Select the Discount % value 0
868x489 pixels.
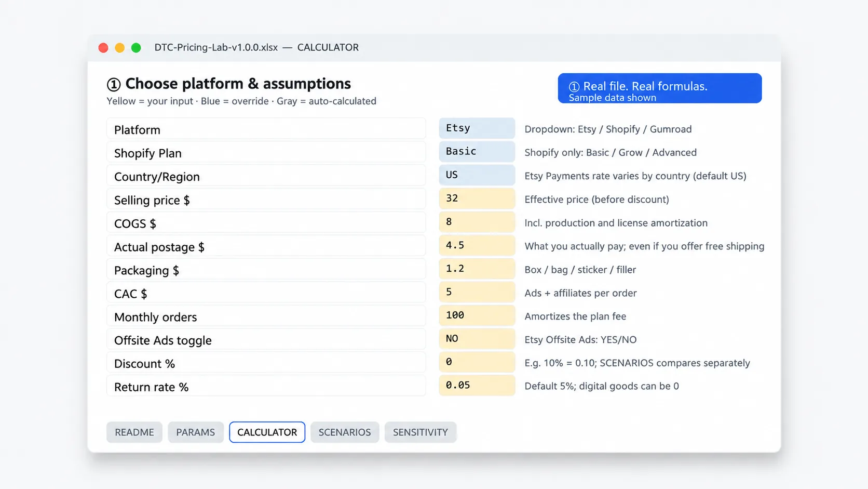click(x=477, y=362)
